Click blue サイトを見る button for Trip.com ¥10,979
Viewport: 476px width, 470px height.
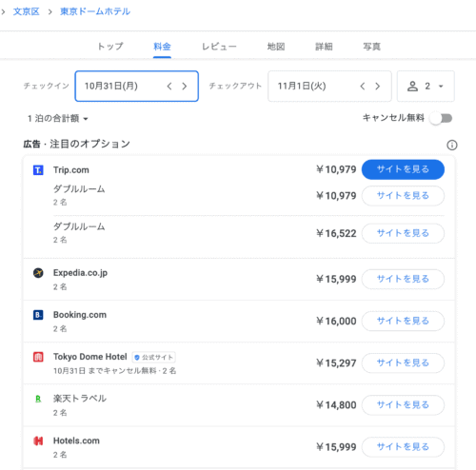coord(403,169)
